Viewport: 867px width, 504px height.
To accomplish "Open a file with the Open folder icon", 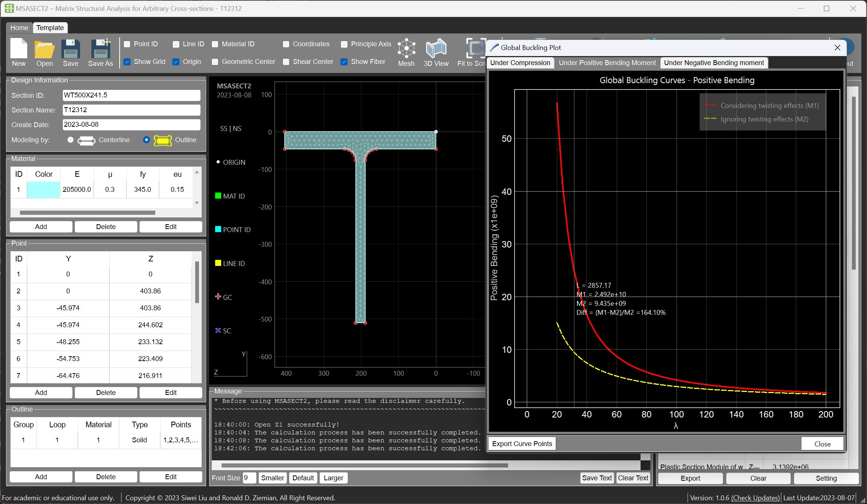I will tap(44, 49).
